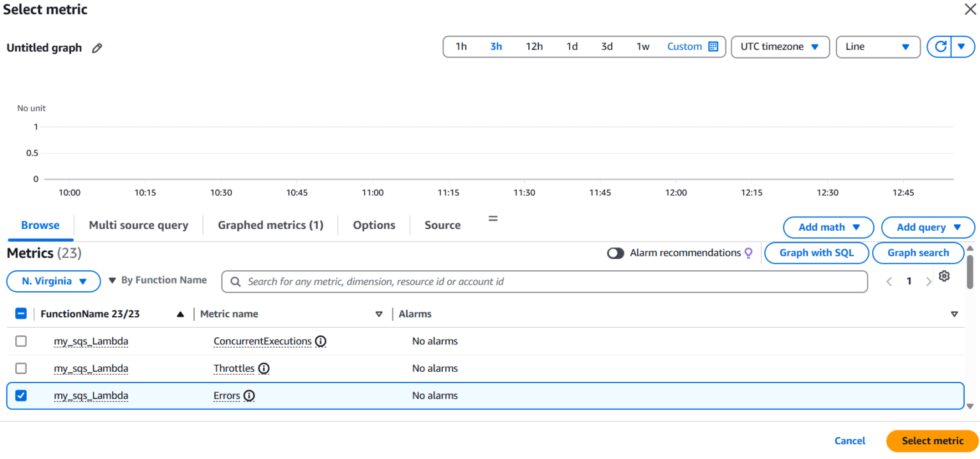The width and height of the screenshot is (980, 459).
Task: Click the alarm recommendations lightbulb icon
Action: tap(749, 253)
